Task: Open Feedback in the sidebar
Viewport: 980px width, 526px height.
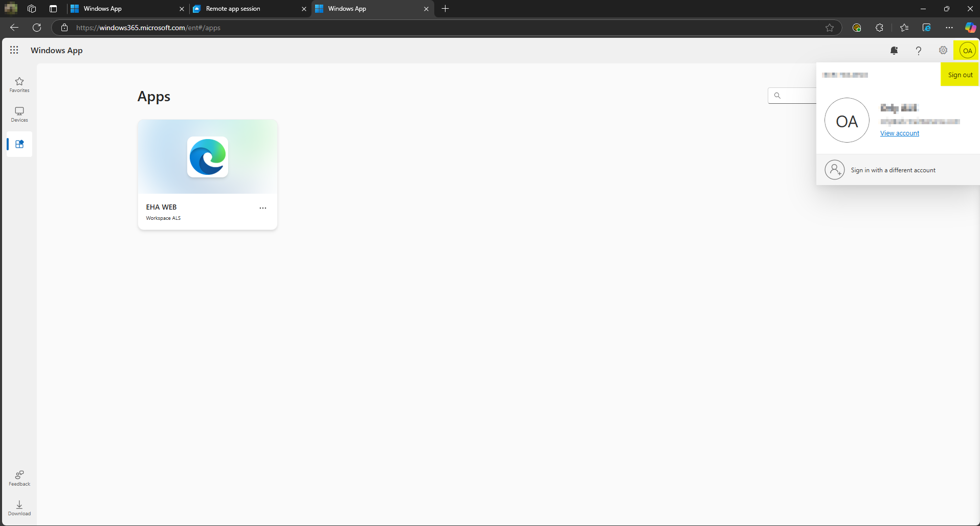Action: [x=19, y=478]
